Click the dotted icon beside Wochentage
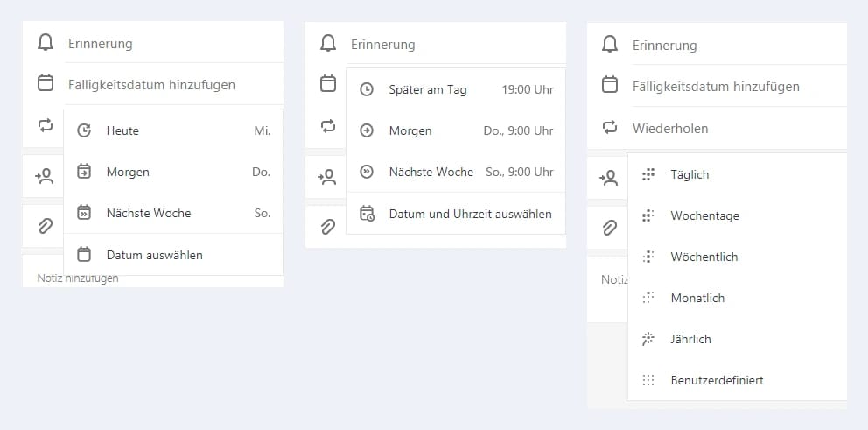 pos(648,215)
